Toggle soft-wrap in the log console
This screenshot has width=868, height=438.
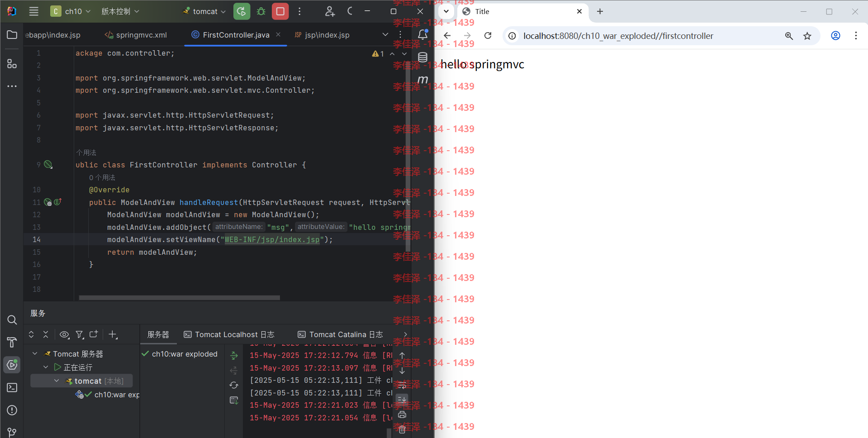coord(402,385)
